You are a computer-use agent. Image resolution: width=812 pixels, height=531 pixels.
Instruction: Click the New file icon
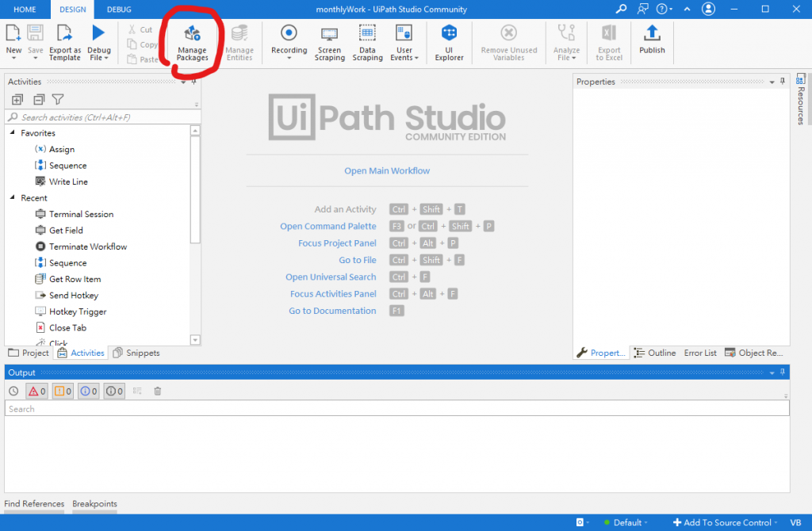[13, 33]
